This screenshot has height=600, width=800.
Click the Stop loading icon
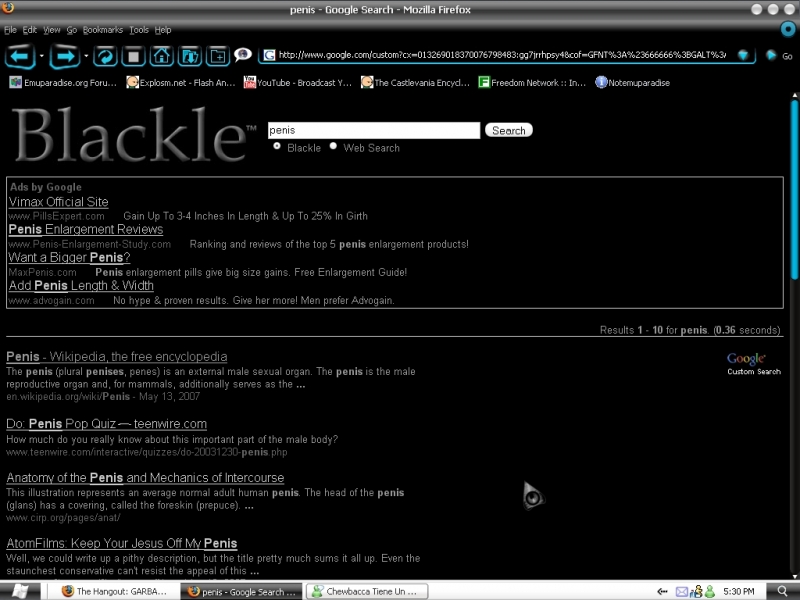coord(133,56)
